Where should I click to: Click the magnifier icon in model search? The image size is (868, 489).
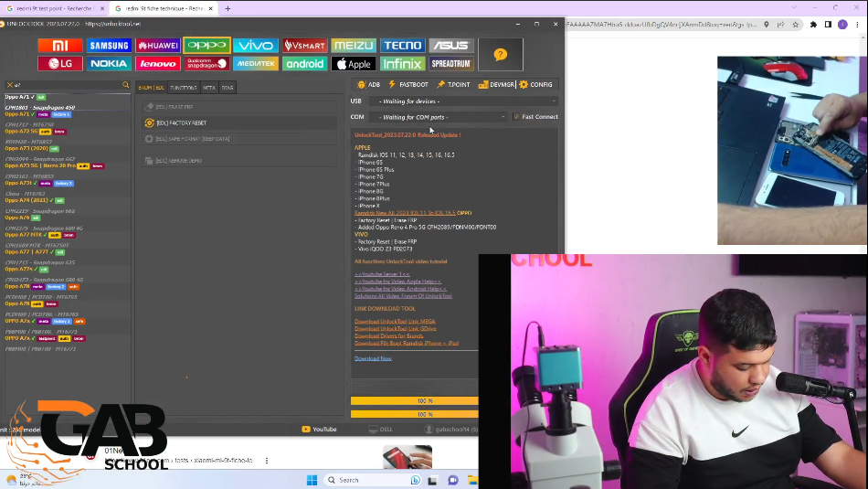(126, 85)
